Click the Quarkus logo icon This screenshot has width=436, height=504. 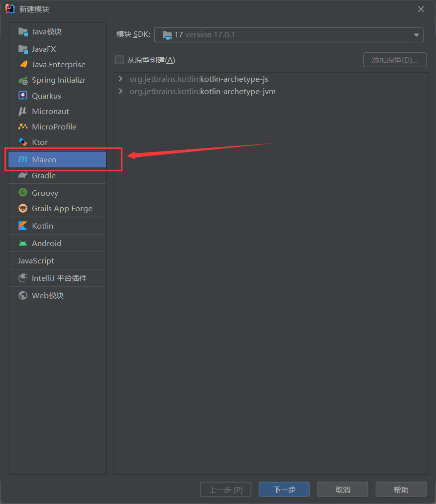click(x=23, y=96)
